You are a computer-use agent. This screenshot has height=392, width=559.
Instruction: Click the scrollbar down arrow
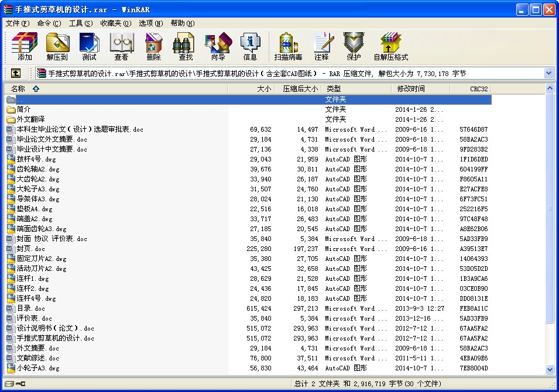coord(550,370)
